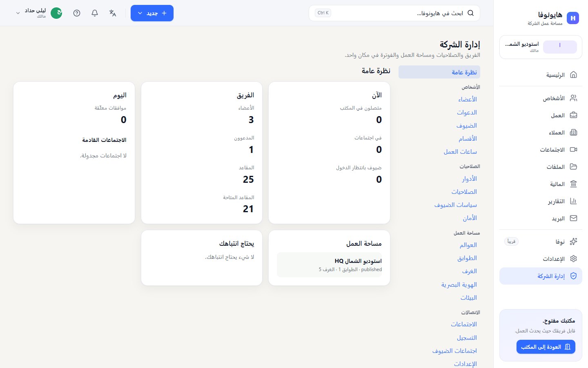The height and width of the screenshot is (368, 588).
Task: Open the workspace switcher استوديو الشمـ...
Action: point(541,47)
